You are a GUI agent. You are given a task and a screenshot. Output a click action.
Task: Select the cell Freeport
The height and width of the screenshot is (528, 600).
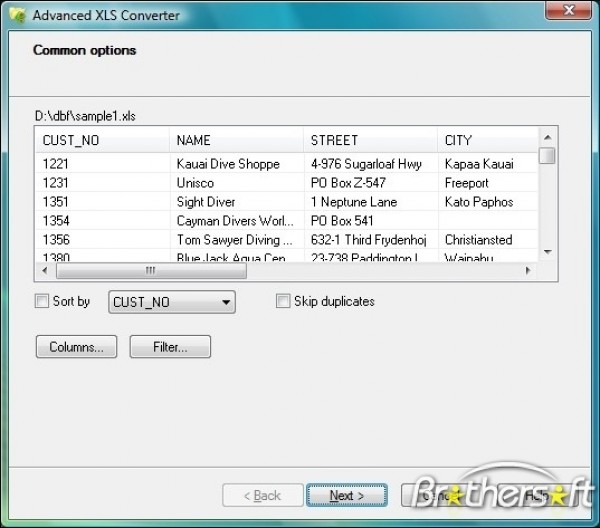(488, 183)
